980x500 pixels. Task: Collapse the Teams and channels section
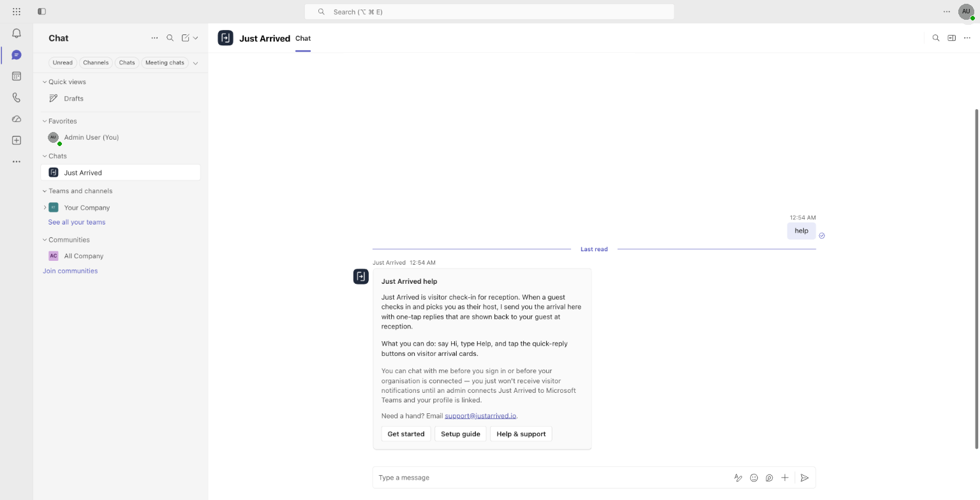pos(45,191)
